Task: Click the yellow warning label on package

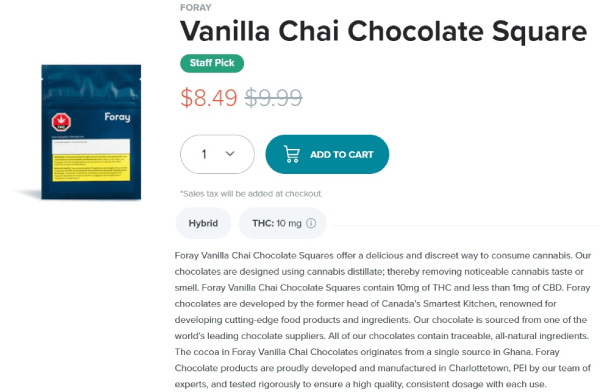Action: tap(91, 167)
